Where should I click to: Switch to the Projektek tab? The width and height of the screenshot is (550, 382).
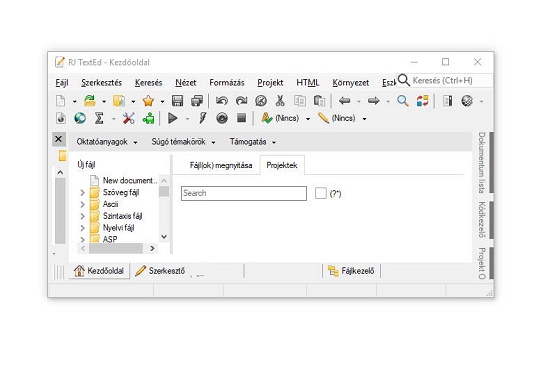click(282, 165)
